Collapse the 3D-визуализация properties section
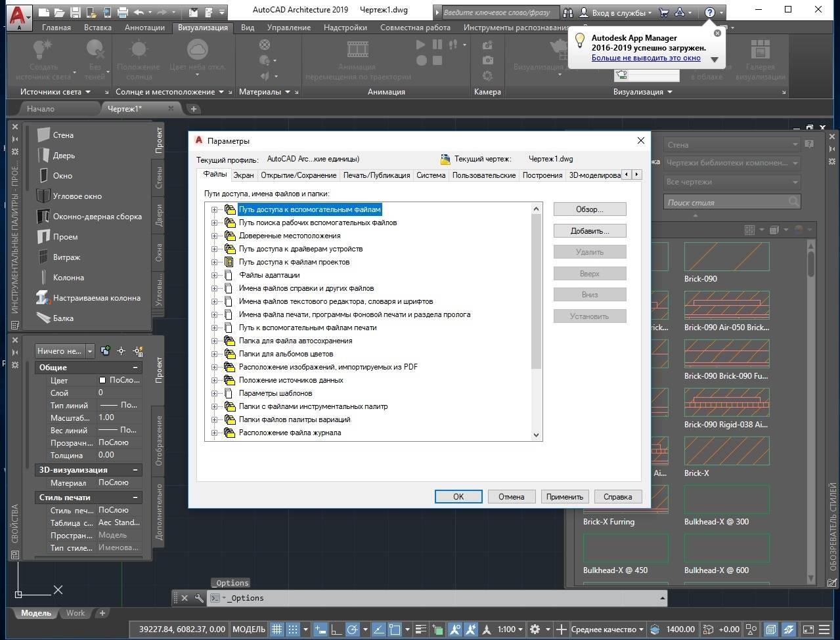The height and width of the screenshot is (640, 840). [135, 470]
